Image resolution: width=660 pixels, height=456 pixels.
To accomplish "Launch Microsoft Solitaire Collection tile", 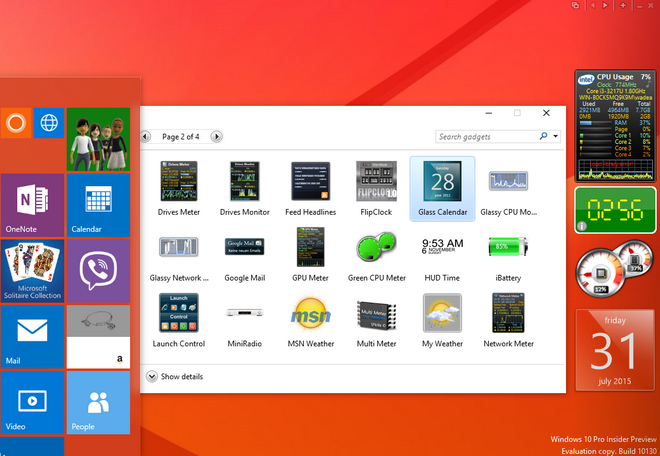I will tap(32, 271).
